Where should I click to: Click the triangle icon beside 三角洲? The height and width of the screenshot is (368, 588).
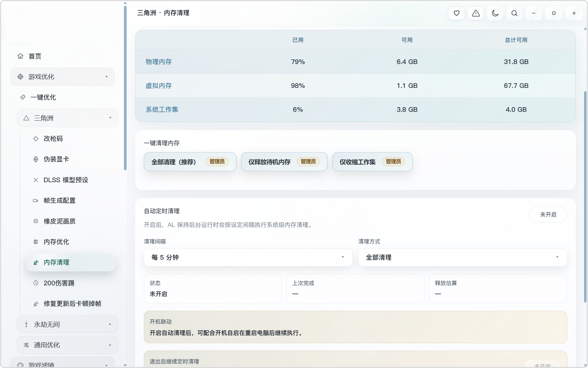click(26, 118)
